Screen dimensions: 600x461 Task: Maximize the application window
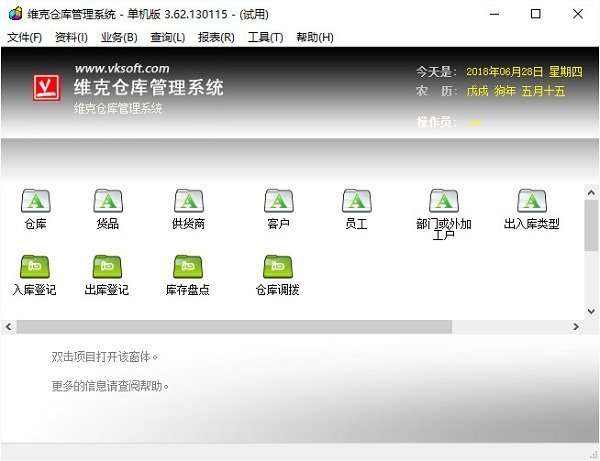coord(536,14)
